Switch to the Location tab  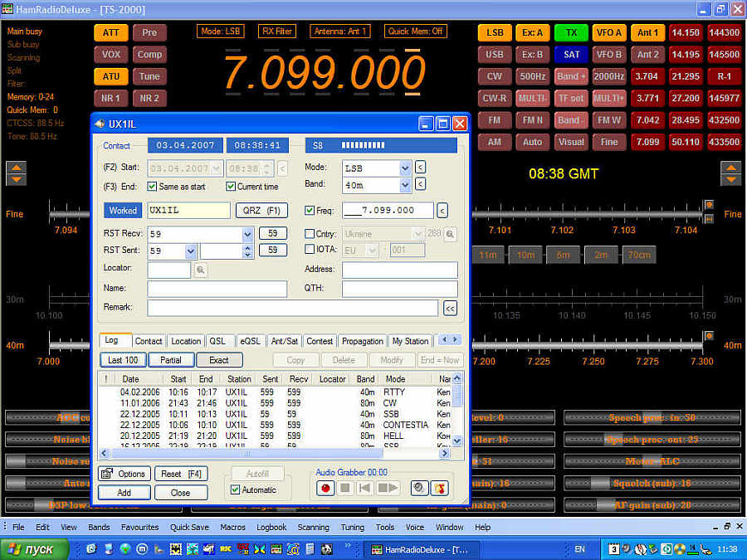[186, 341]
